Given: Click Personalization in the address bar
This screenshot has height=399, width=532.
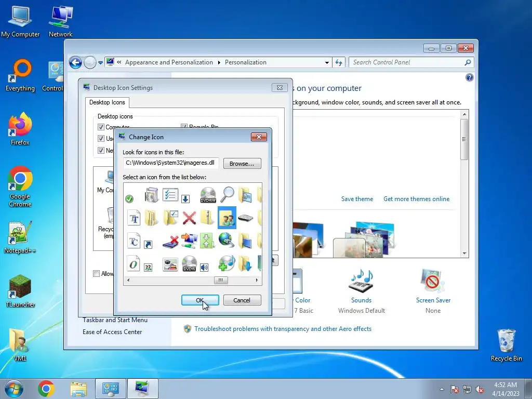Looking at the screenshot, I should (x=246, y=62).
